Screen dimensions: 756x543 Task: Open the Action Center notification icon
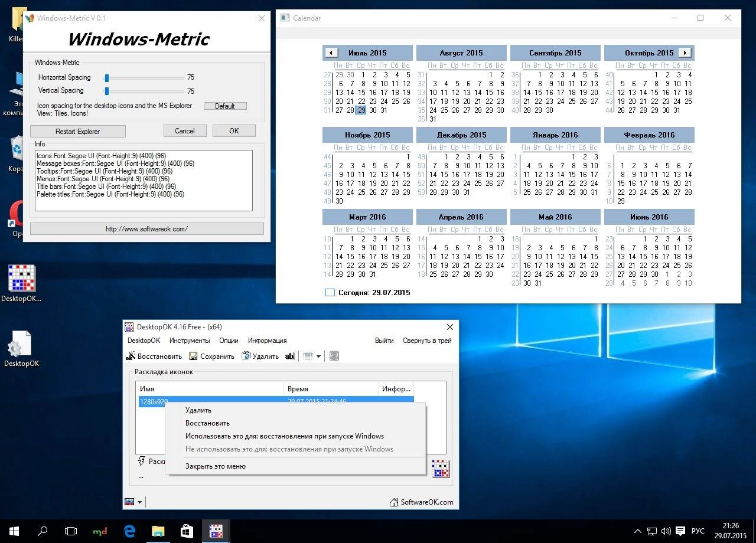[680, 531]
